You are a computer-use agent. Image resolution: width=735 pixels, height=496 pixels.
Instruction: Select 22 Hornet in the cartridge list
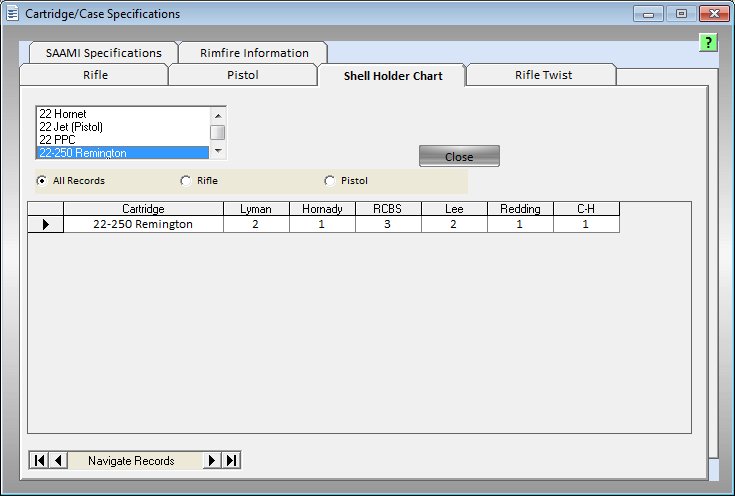63,114
